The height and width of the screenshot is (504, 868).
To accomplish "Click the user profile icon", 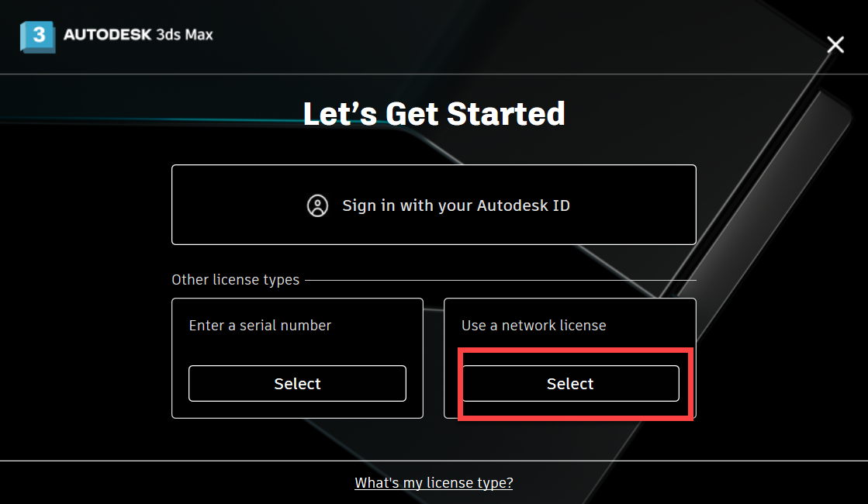I will coord(317,205).
